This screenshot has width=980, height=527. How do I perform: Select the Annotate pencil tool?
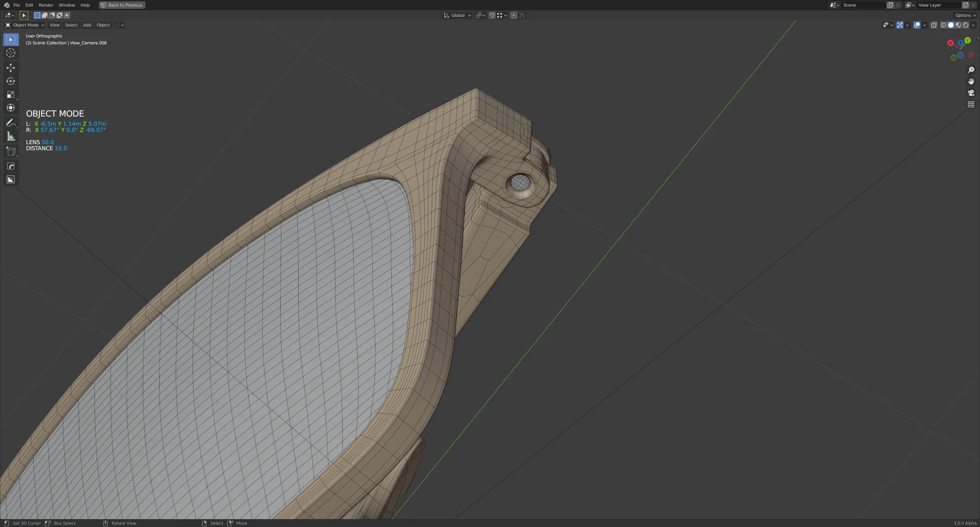pos(11,123)
